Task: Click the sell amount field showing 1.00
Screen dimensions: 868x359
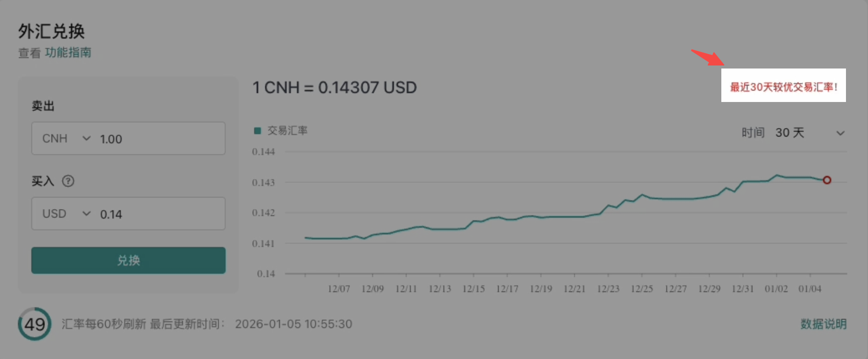Action: click(160, 139)
